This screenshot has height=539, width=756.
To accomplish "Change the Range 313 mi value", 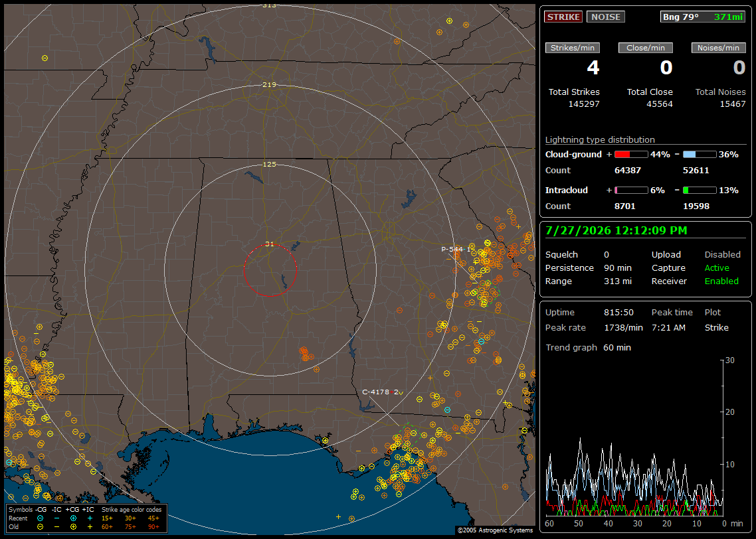I will (x=618, y=281).
